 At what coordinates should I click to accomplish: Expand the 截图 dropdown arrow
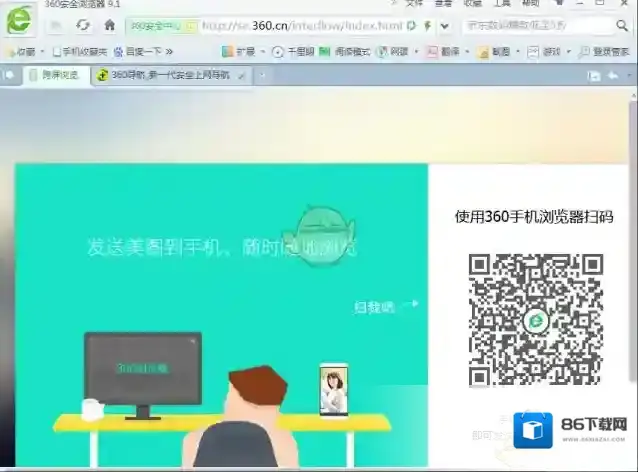[x=518, y=52]
